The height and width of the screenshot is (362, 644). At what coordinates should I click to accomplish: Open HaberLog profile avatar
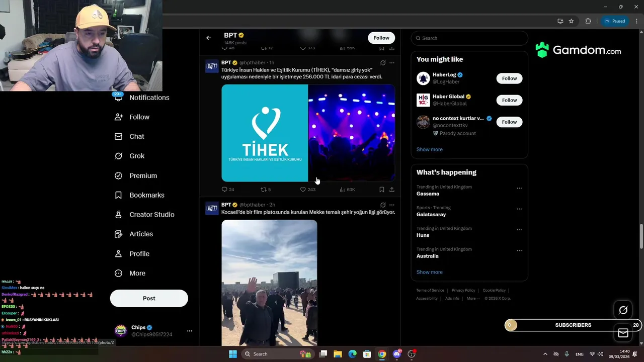[x=423, y=78]
